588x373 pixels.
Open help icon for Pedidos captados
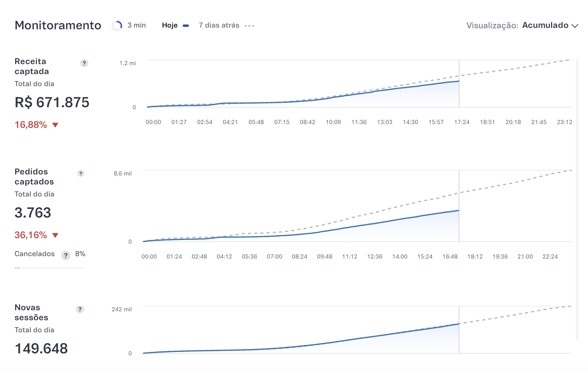point(81,173)
